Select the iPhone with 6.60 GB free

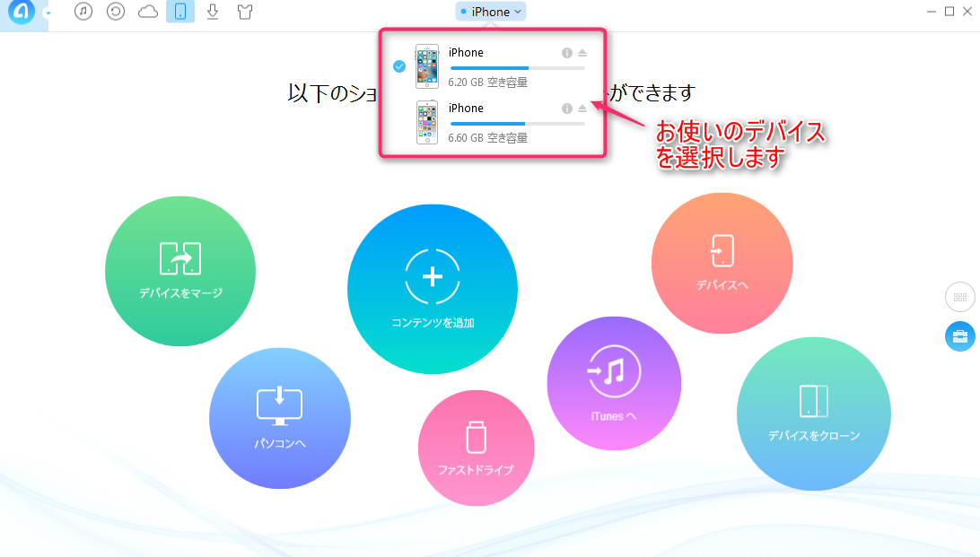(493, 122)
